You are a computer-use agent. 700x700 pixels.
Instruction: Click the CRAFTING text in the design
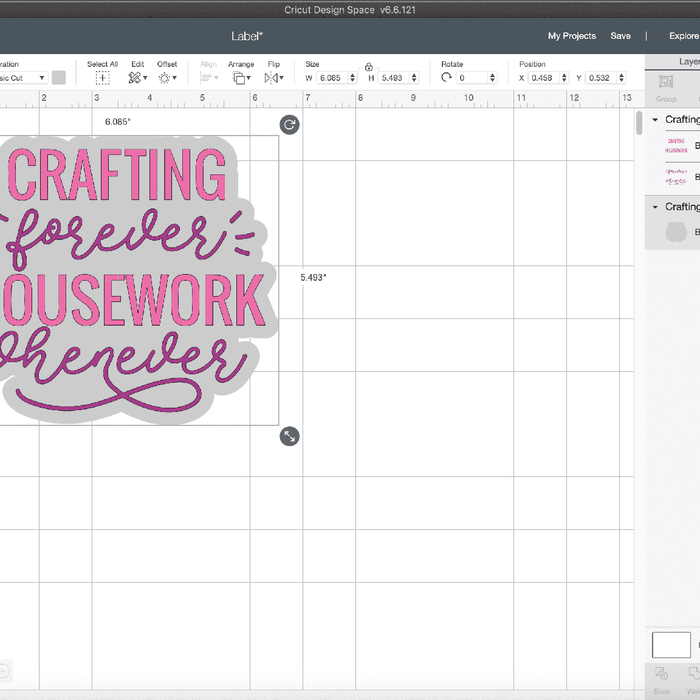[x=117, y=174]
